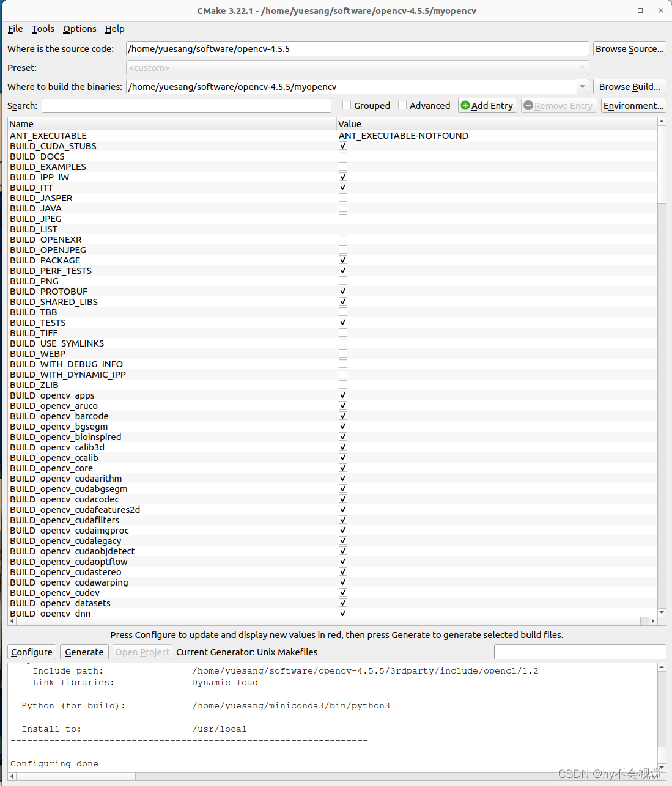Click Browse Build to change build directory
672x786 pixels.
point(629,86)
